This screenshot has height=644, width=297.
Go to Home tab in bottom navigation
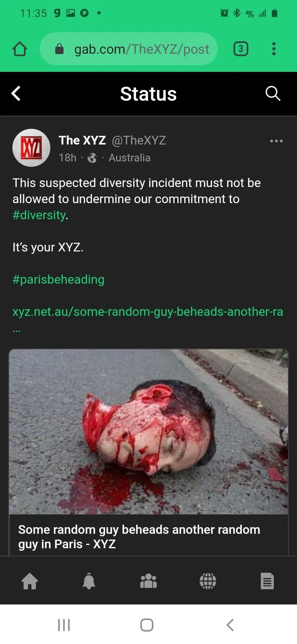point(30,581)
